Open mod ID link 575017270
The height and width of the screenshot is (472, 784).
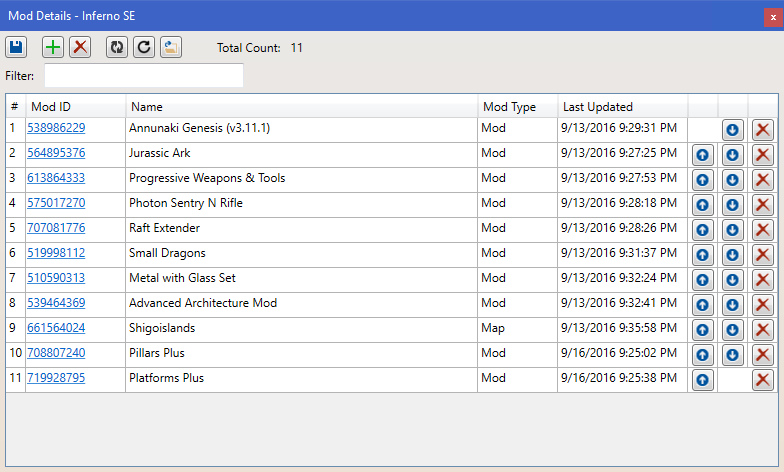click(x=56, y=203)
